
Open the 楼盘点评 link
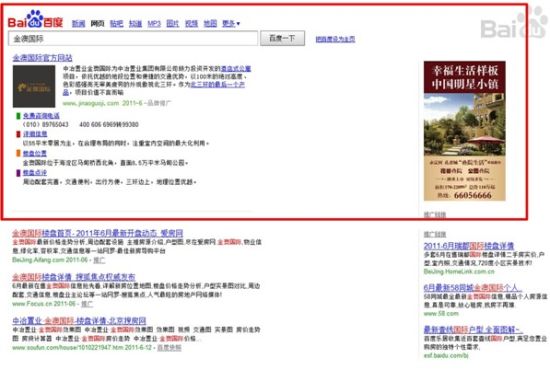coord(35,173)
